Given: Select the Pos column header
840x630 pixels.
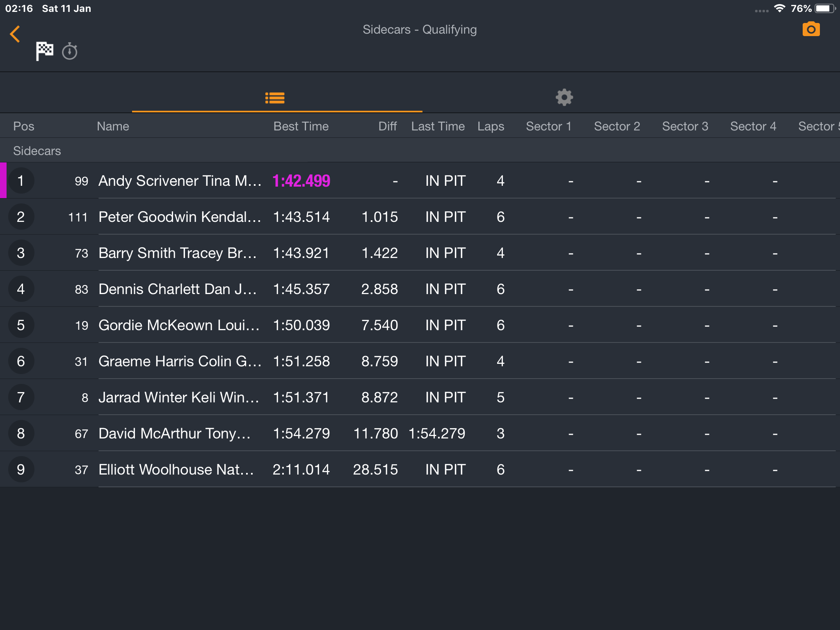Looking at the screenshot, I should click(x=24, y=126).
